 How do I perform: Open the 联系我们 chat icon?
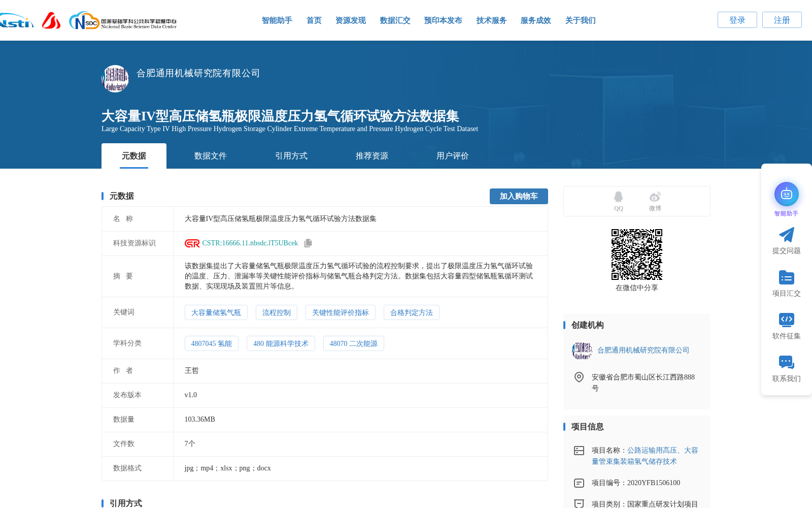(x=786, y=362)
